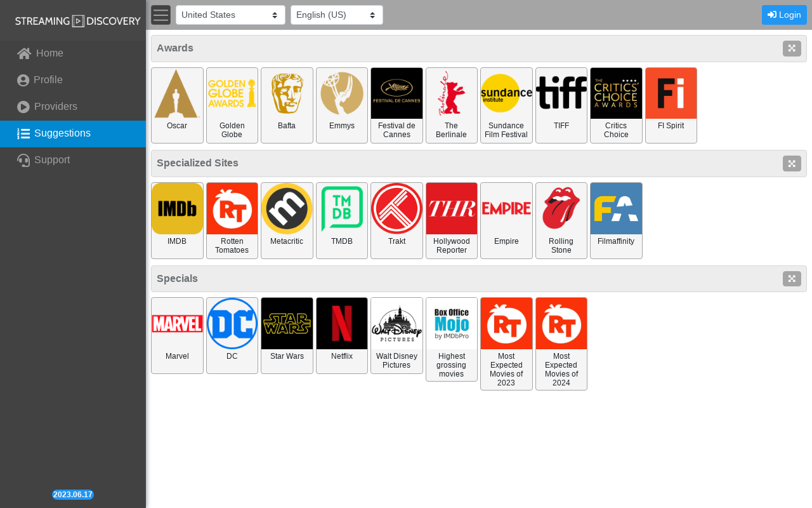Open the English (US) language dropdown
This screenshot has width=812, height=508.
337,15
